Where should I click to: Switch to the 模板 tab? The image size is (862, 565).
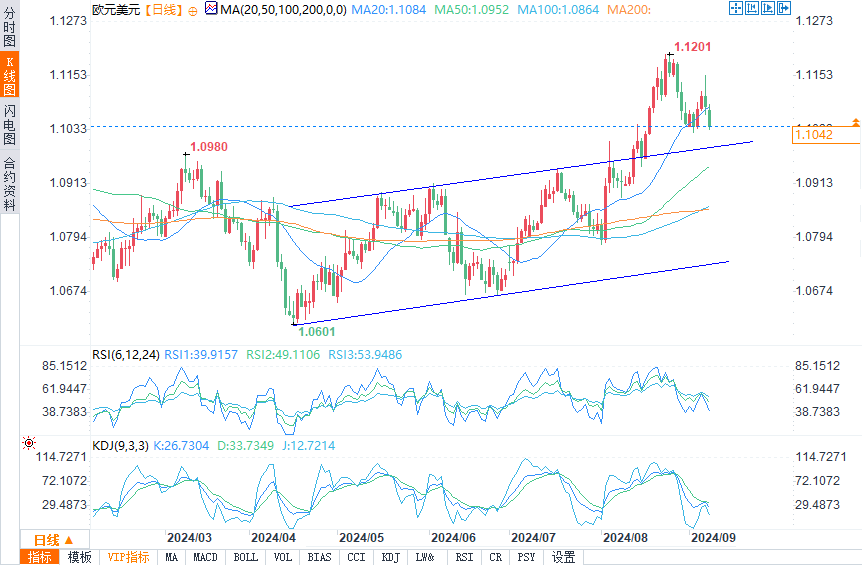80,557
